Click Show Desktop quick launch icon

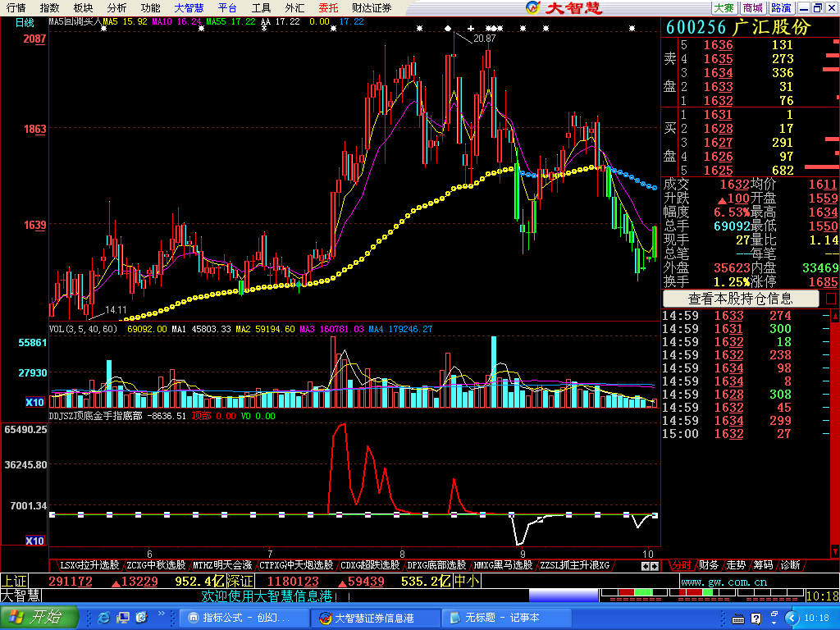click(x=123, y=618)
